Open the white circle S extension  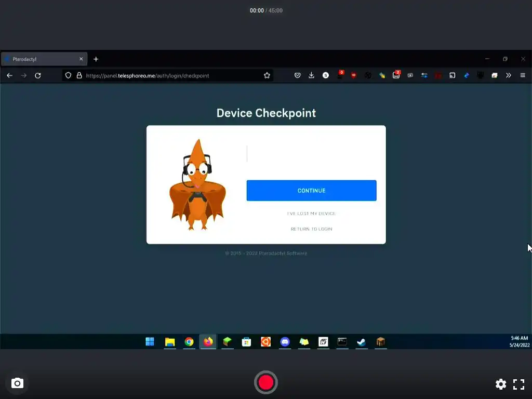tap(326, 75)
